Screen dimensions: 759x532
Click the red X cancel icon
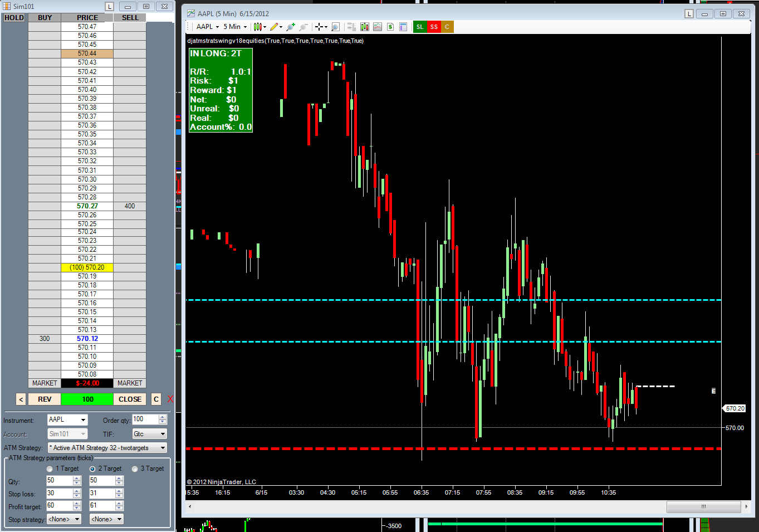170,399
